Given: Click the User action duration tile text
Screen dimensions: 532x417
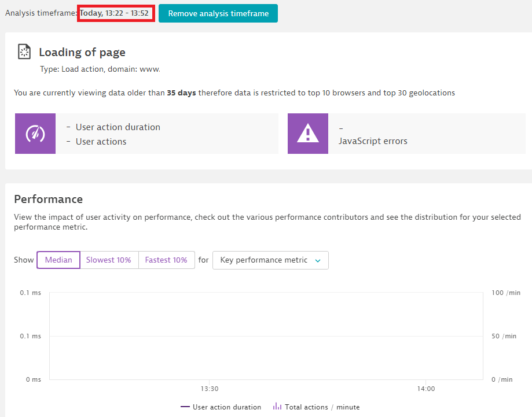Looking at the screenshot, I should click(x=118, y=127).
